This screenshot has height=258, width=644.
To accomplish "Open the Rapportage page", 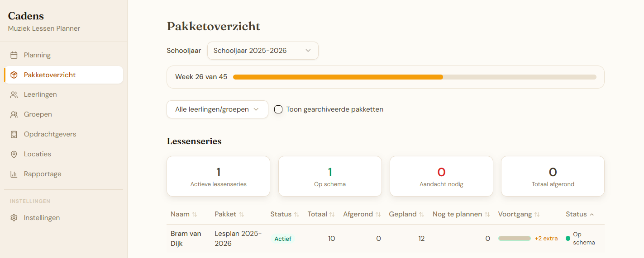I will [x=63, y=174].
